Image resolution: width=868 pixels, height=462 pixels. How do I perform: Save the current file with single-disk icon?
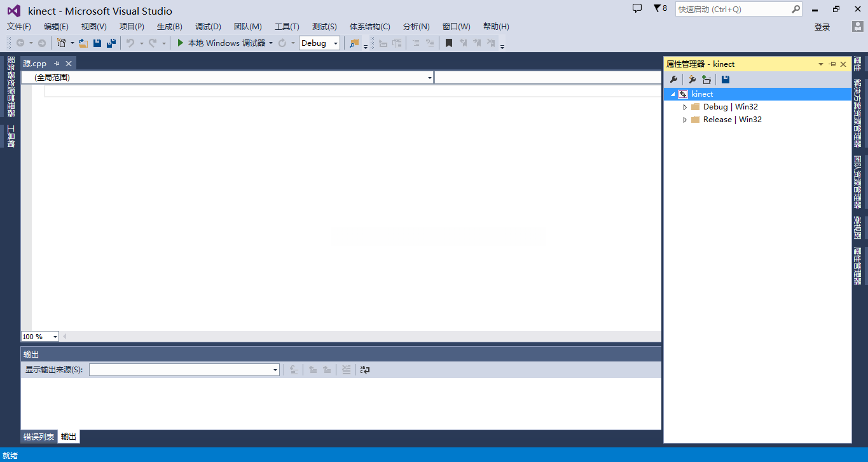pyautogui.click(x=97, y=43)
